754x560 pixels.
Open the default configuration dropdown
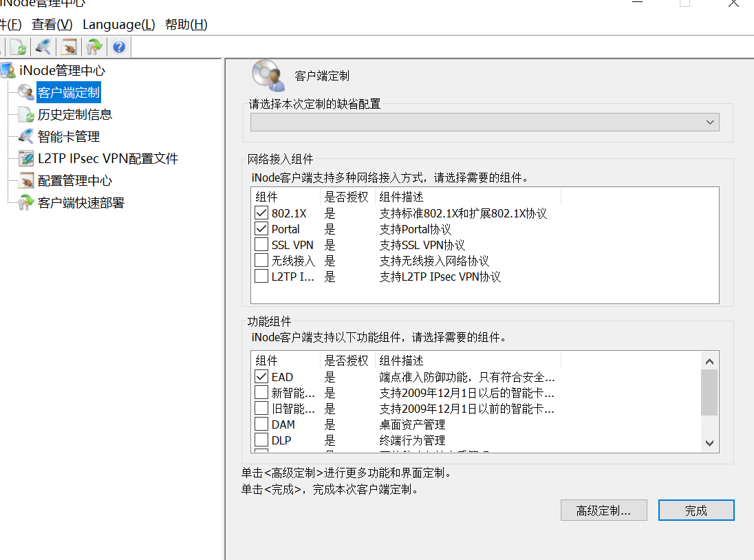[710, 122]
